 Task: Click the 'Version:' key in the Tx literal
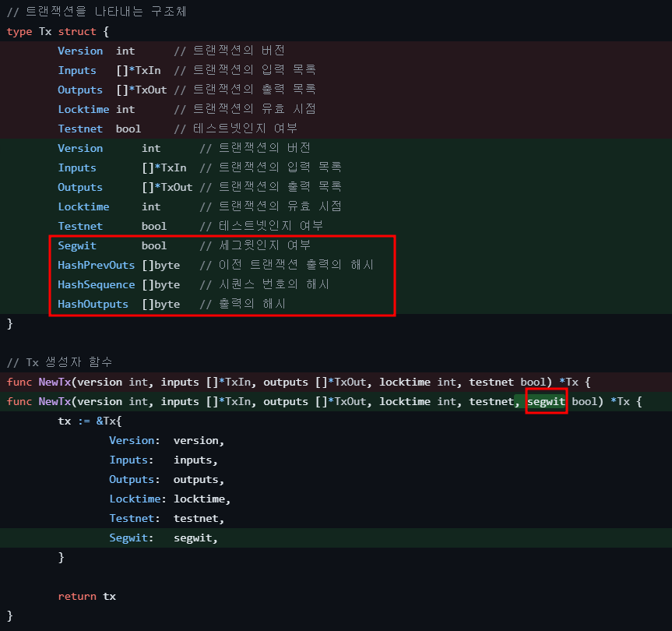[135, 441]
